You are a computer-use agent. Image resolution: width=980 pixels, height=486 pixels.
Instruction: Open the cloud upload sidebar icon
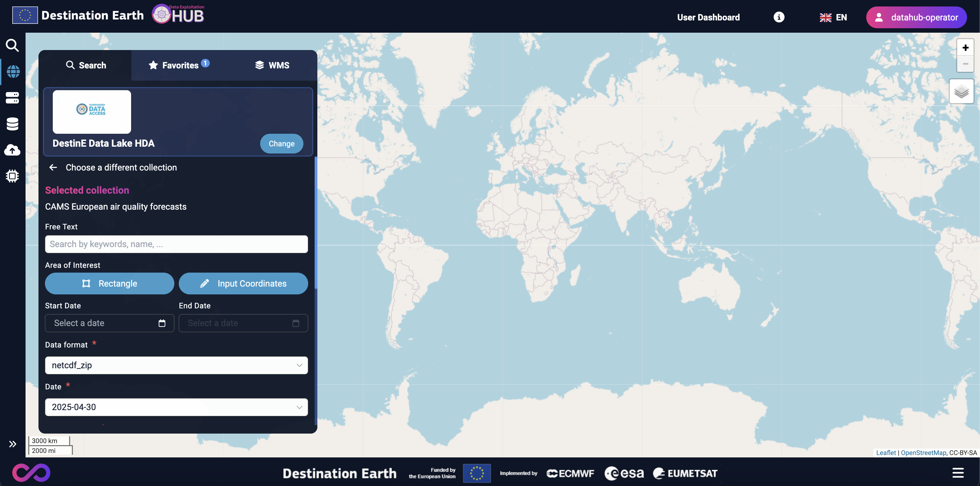point(12,150)
